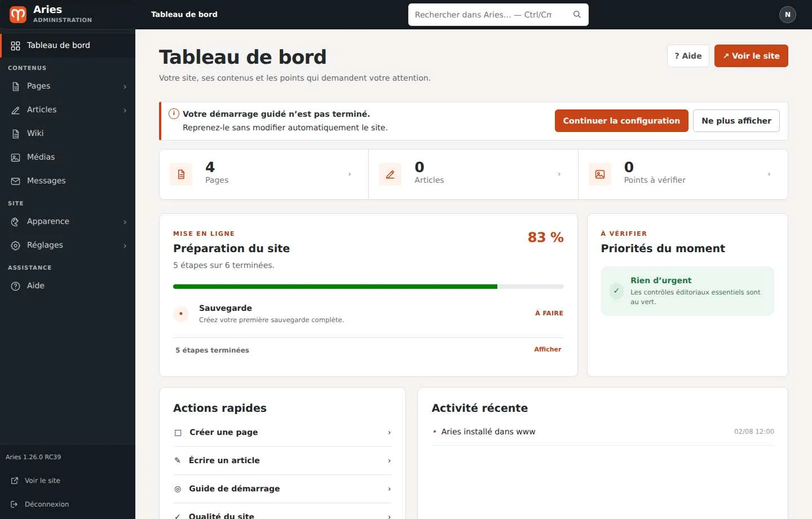Click the Wiki document icon in sidebar

16,134
